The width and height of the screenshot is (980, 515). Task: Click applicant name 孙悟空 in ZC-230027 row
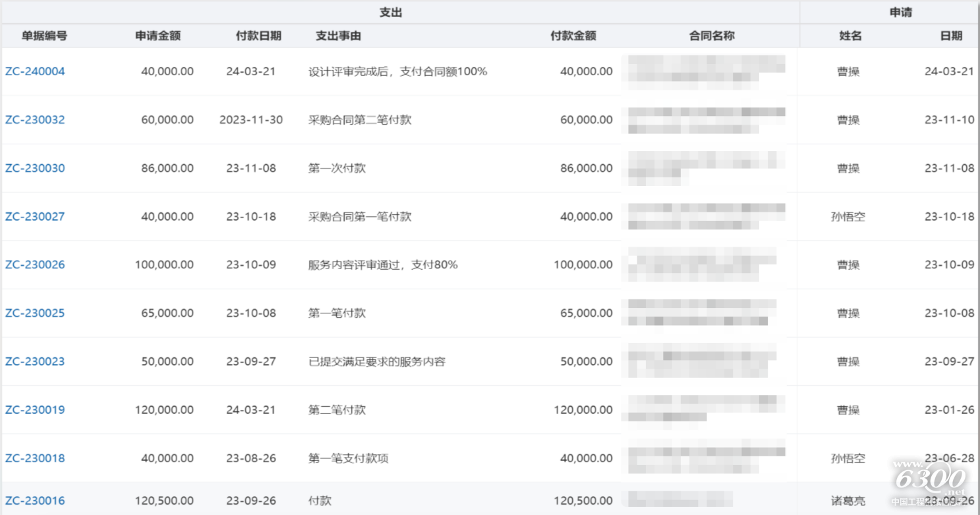point(848,216)
